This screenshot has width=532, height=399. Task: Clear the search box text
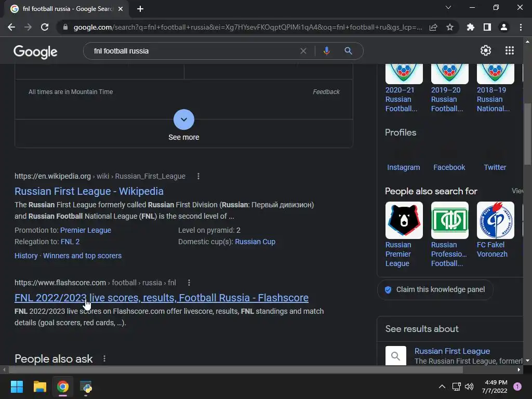coord(303,51)
